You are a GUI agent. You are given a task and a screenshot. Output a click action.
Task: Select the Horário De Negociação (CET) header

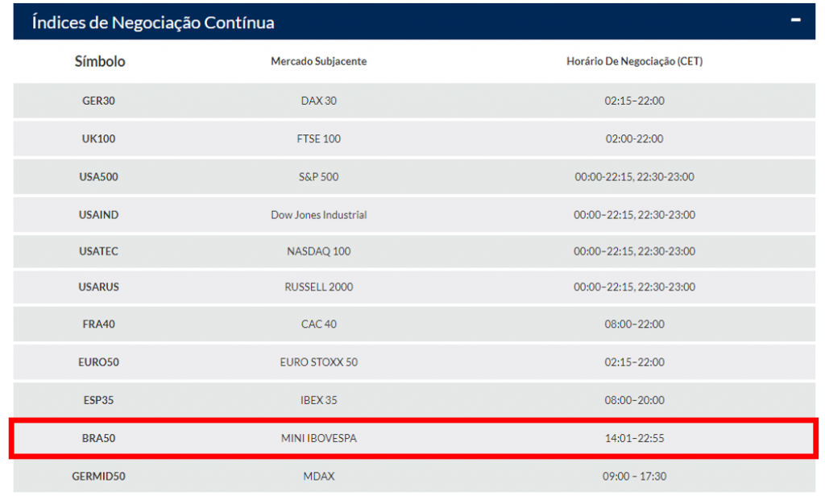pos(635,61)
